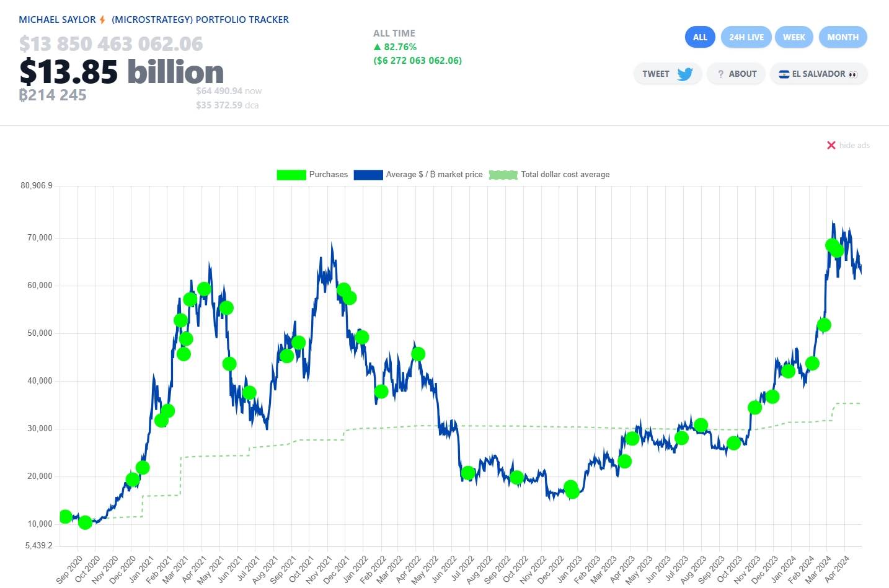Switch to the MONTH view
Screen dimensions: 889x588
pos(843,37)
